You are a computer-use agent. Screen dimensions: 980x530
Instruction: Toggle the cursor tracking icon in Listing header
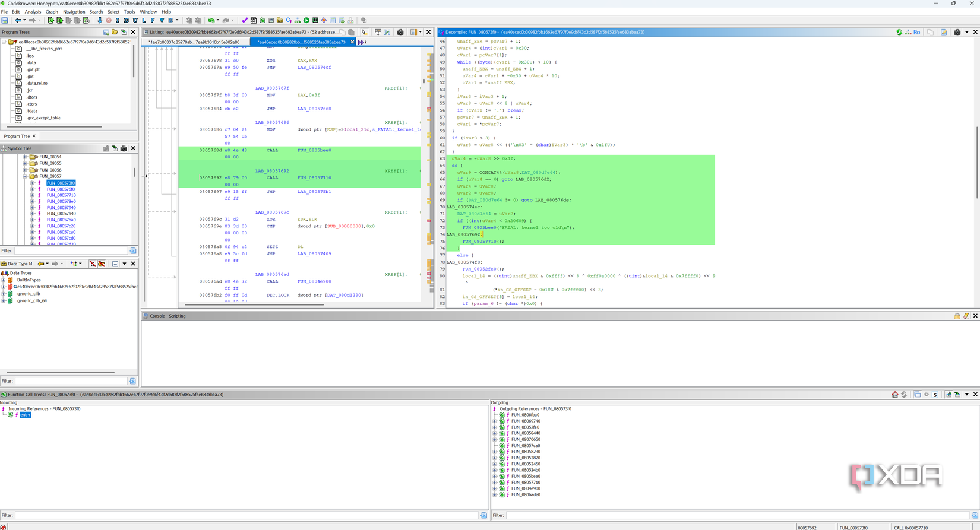(365, 32)
